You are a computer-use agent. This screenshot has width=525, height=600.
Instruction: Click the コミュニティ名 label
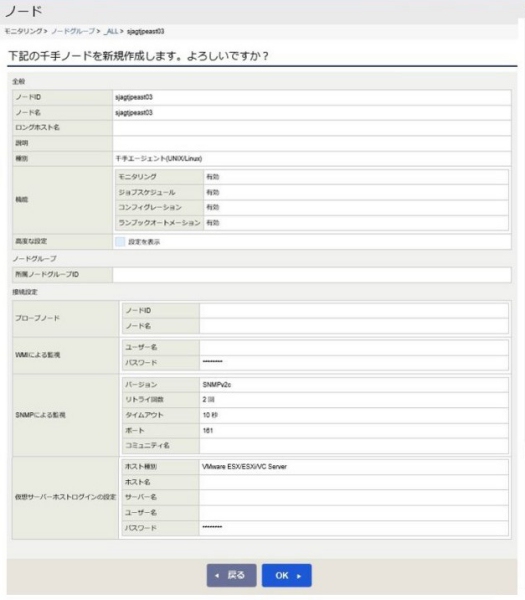(x=147, y=445)
